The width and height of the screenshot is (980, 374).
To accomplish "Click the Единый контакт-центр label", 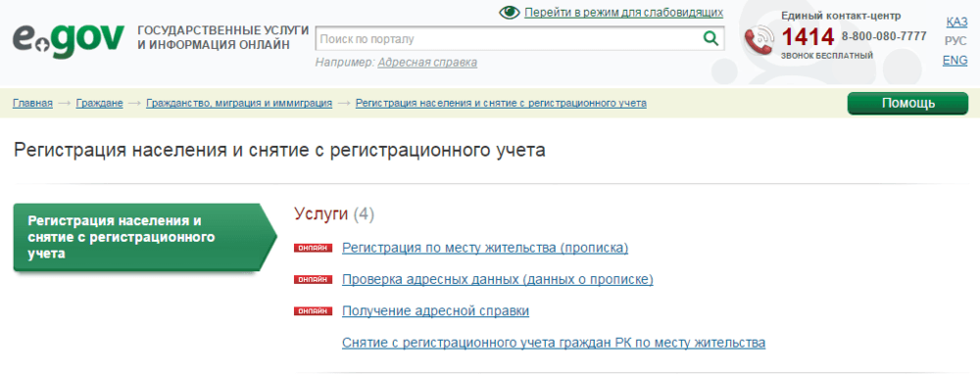I will (841, 16).
